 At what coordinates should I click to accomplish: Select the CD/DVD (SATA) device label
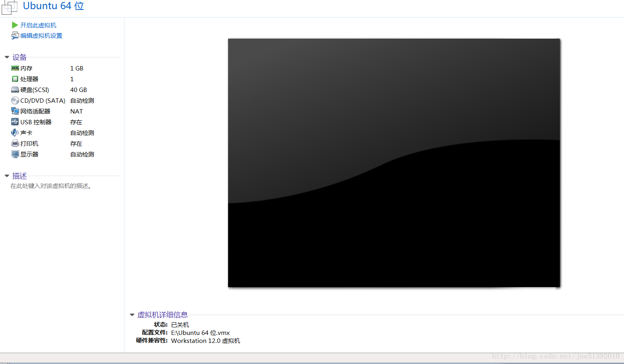(43, 101)
